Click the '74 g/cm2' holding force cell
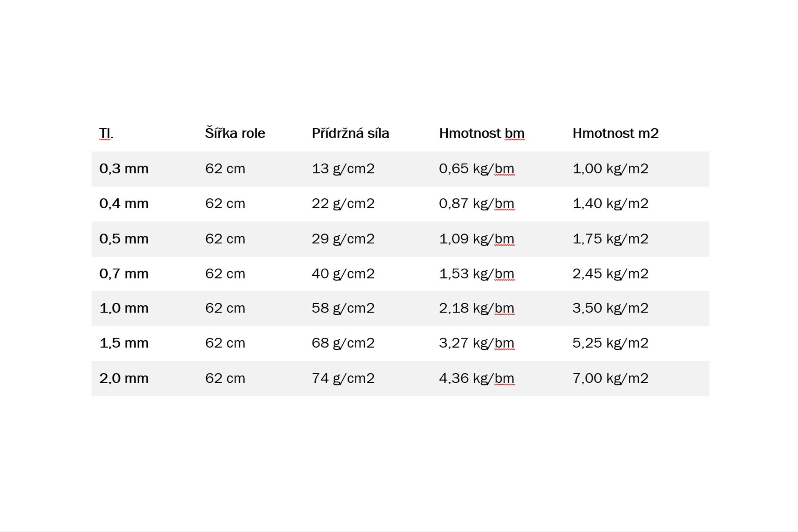Image resolution: width=798 pixels, height=532 pixels. pyautogui.click(x=343, y=378)
